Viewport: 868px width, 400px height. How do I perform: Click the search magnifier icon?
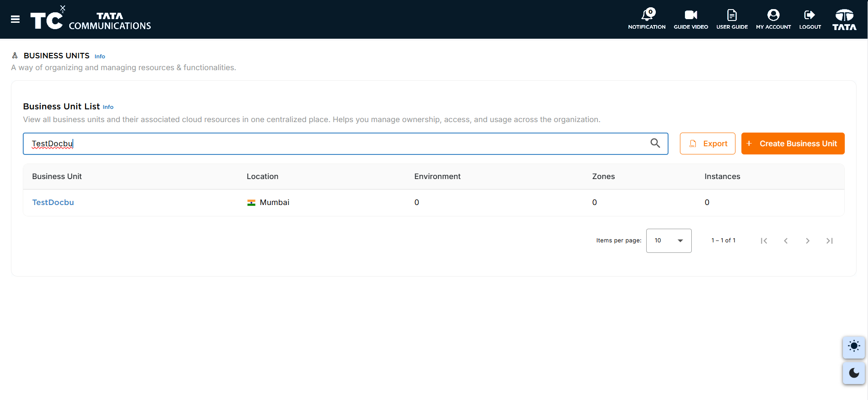tap(655, 143)
